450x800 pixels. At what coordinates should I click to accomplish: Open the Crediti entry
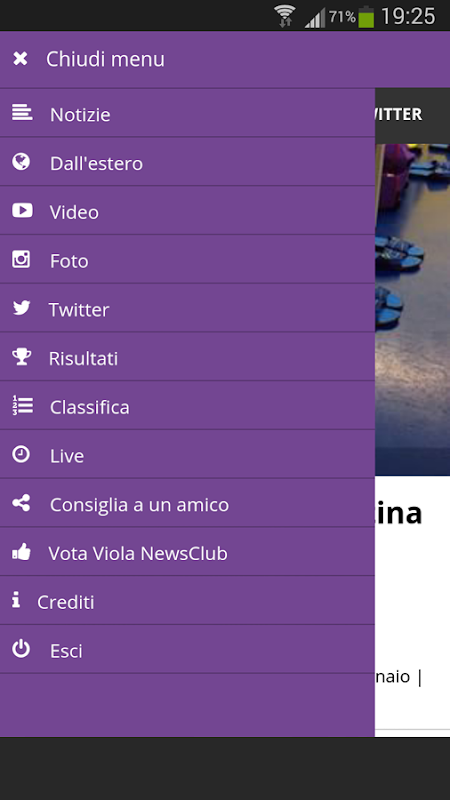point(187,601)
